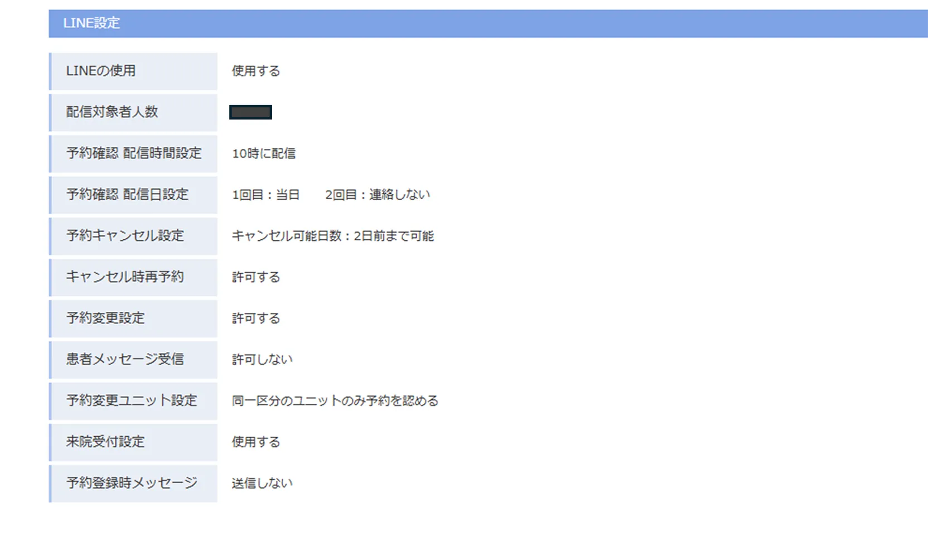This screenshot has height=560, width=928.
Task: Click the 予約登録時メッセージ label
Action: pos(132,484)
